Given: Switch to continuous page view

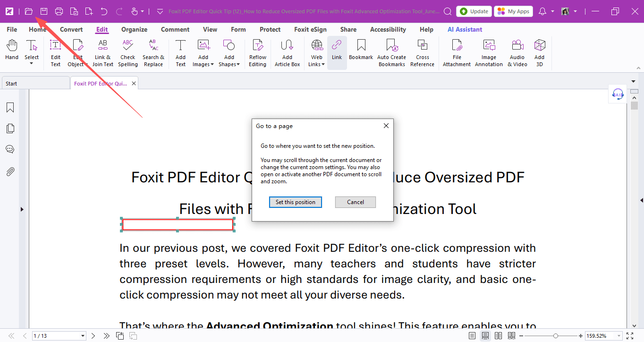Looking at the screenshot, I should click(x=485, y=336).
